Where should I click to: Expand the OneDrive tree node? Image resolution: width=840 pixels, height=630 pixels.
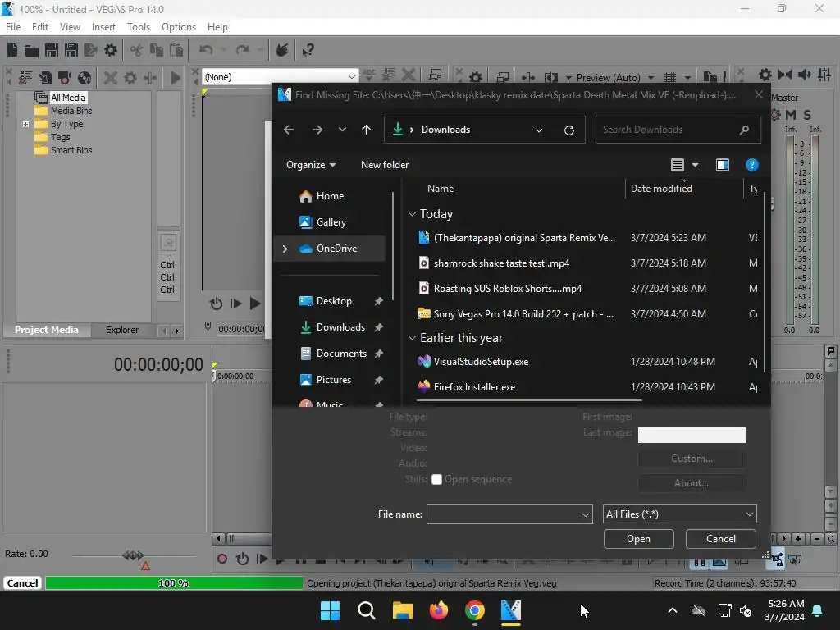point(285,249)
